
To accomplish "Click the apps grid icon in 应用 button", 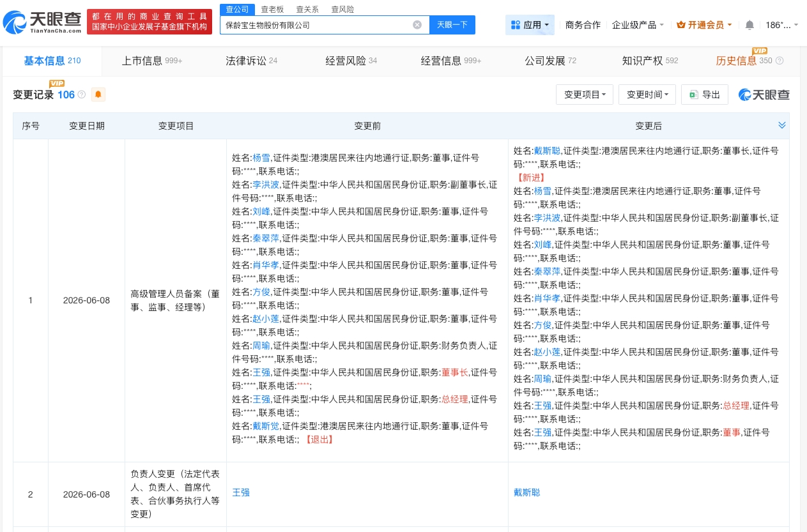I will [516, 25].
